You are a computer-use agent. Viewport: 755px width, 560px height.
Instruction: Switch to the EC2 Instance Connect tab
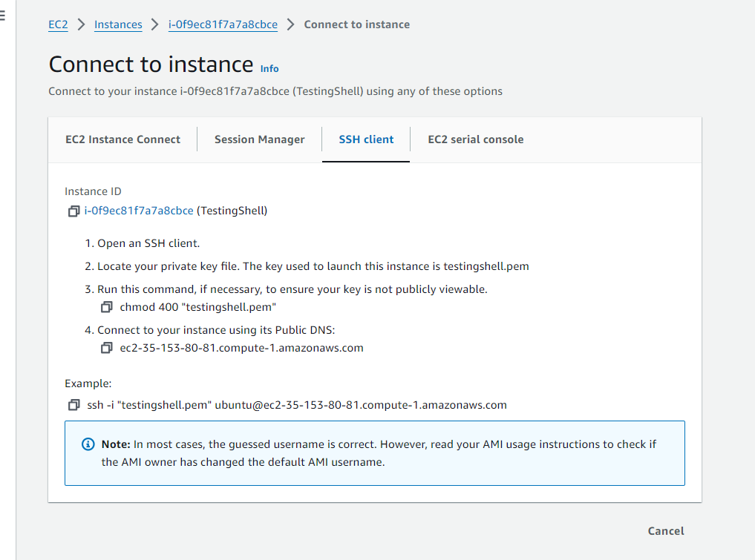(122, 139)
